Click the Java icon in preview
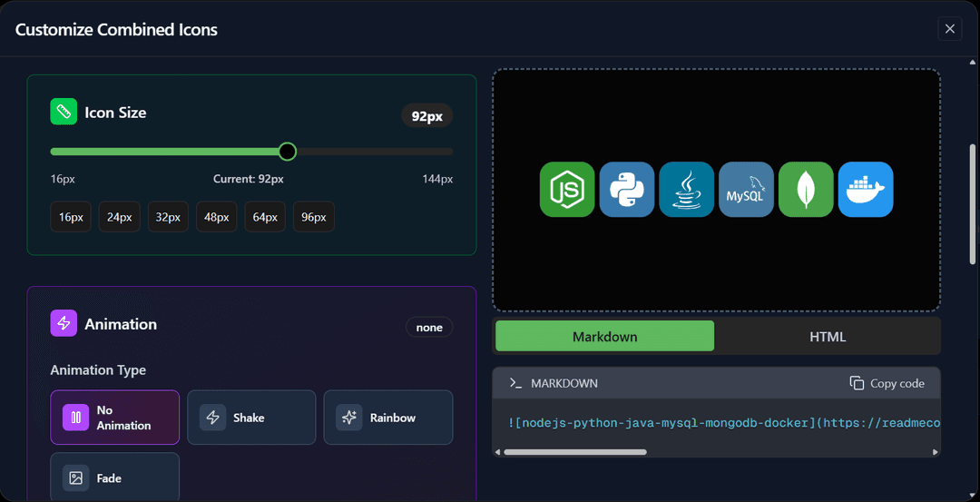The width and height of the screenshot is (980, 502). pos(686,190)
